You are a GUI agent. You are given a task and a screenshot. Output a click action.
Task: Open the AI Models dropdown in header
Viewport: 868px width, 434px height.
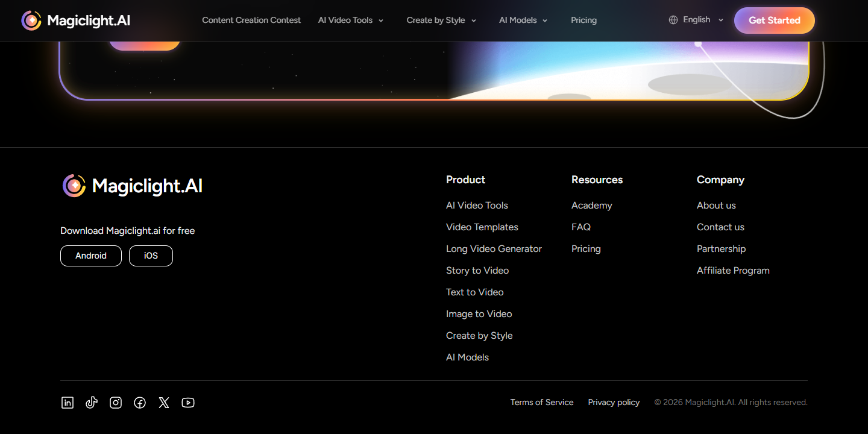(x=523, y=20)
